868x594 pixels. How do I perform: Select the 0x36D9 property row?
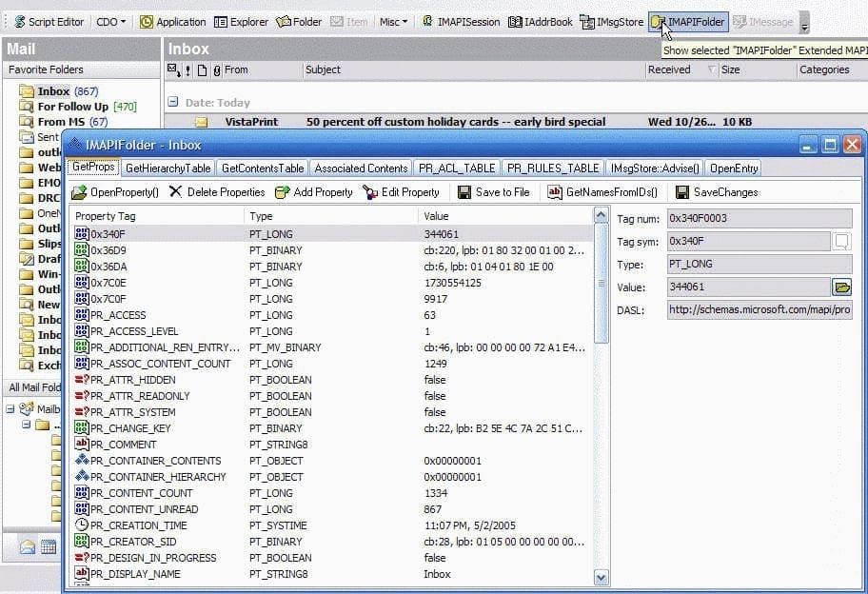(x=332, y=250)
